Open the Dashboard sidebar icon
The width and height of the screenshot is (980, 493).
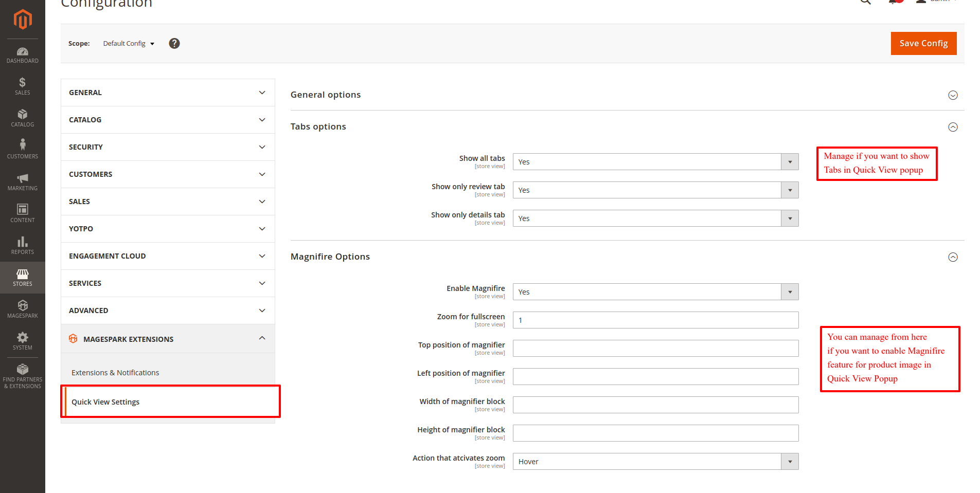(23, 55)
